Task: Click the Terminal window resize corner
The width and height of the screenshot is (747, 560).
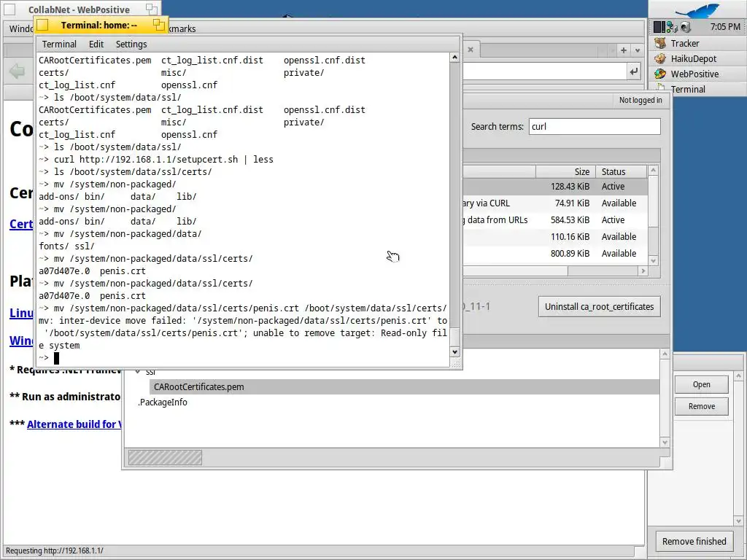Action: click(x=456, y=364)
